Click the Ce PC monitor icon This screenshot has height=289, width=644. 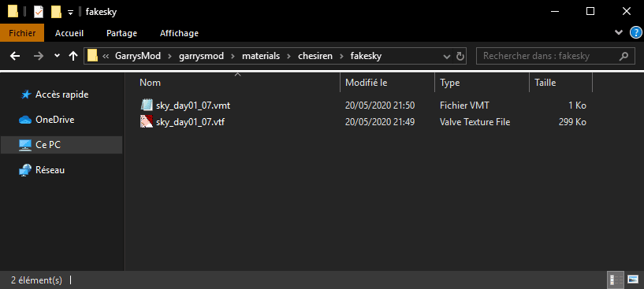click(x=25, y=145)
